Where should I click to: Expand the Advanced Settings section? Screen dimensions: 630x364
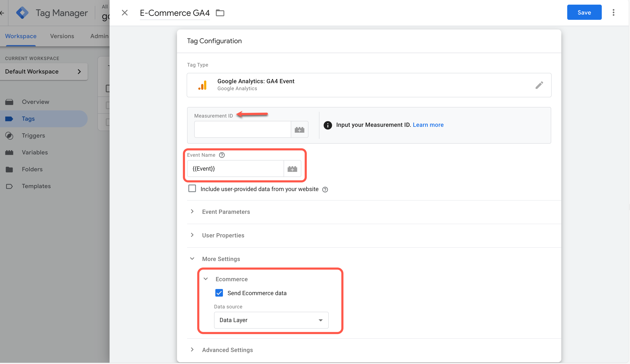pyautogui.click(x=192, y=349)
